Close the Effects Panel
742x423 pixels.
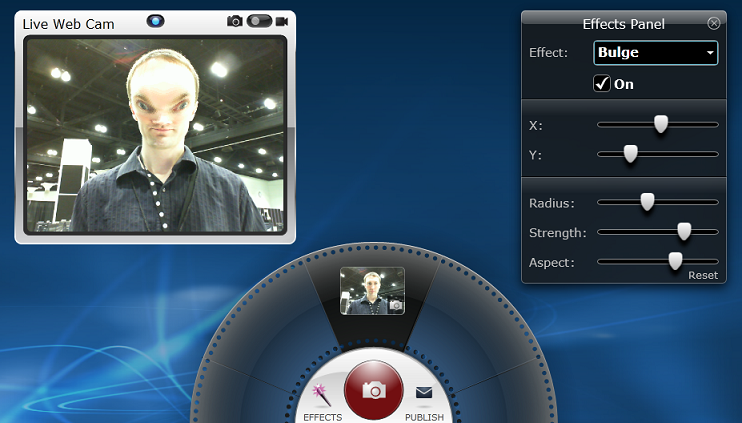pos(714,23)
